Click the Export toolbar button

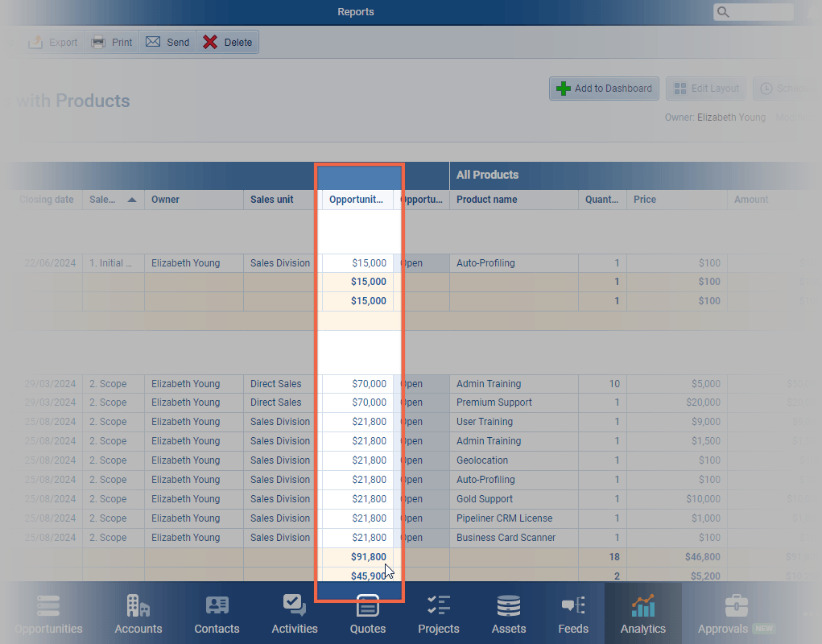(x=53, y=43)
